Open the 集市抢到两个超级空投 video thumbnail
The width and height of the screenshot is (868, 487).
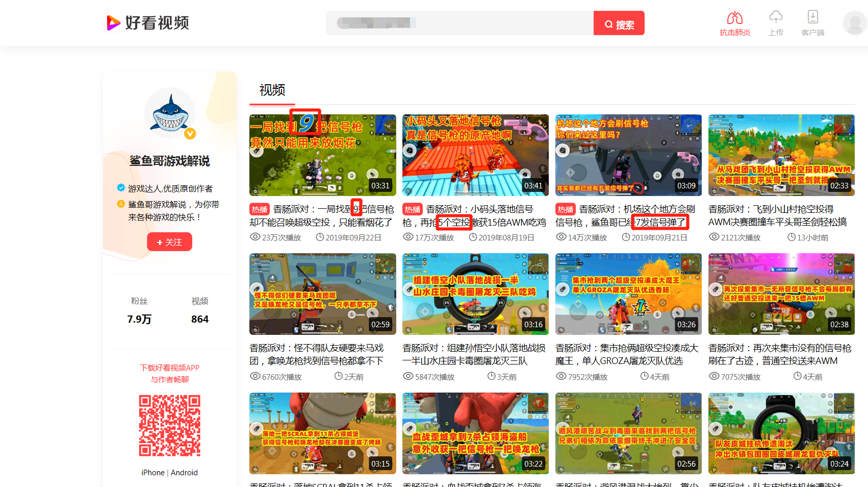tap(629, 294)
